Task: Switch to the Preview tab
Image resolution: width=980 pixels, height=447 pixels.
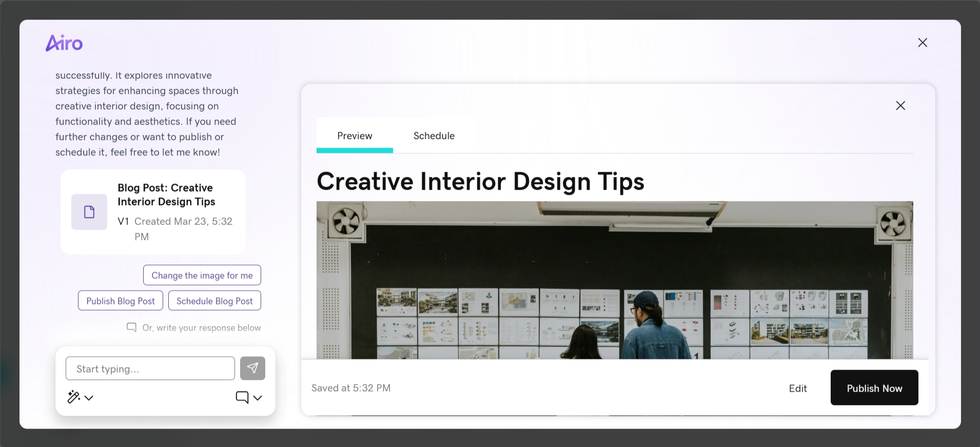Action: point(355,135)
